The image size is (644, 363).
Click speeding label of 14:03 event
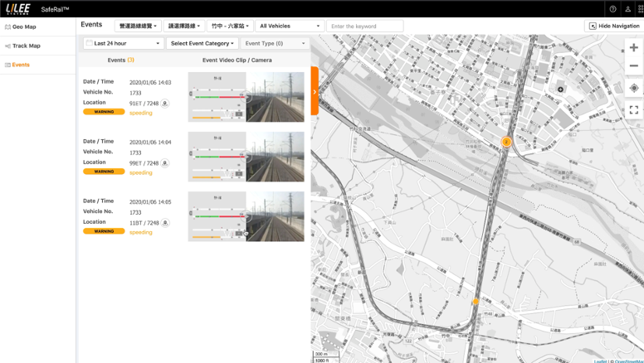point(141,113)
